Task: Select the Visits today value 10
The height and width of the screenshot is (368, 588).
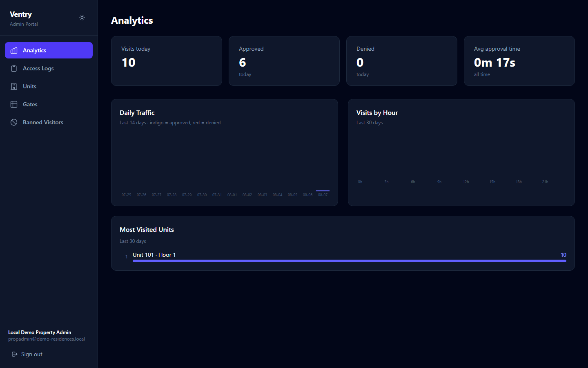Action: point(129,63)
